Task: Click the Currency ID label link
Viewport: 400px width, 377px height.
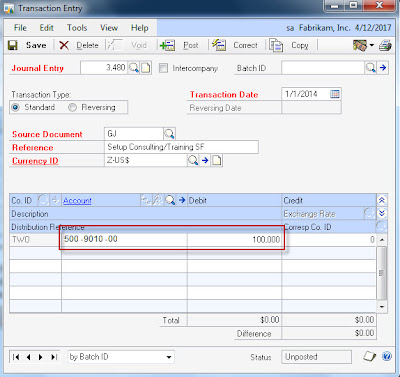Action: pos(35,161)
